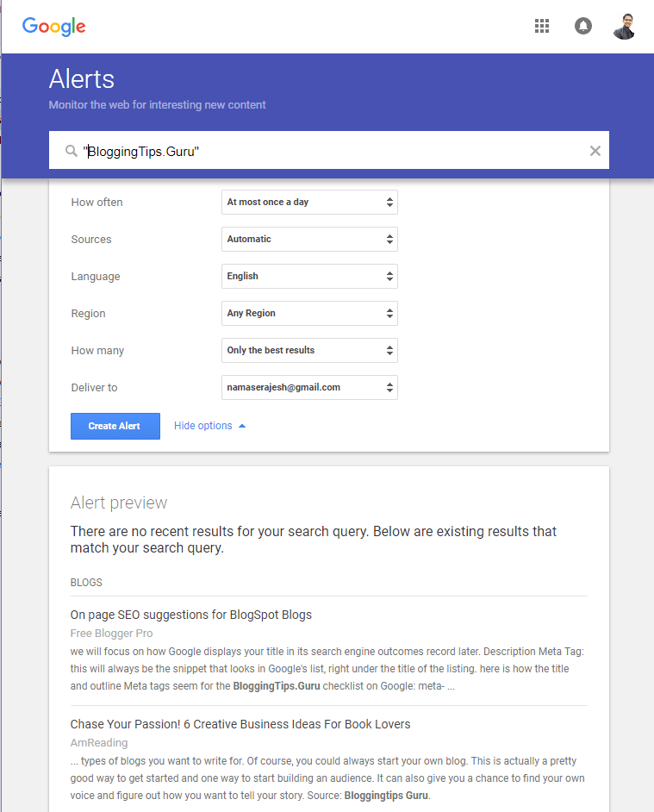
Task: Click the Language label
Action: coord(96,277)
